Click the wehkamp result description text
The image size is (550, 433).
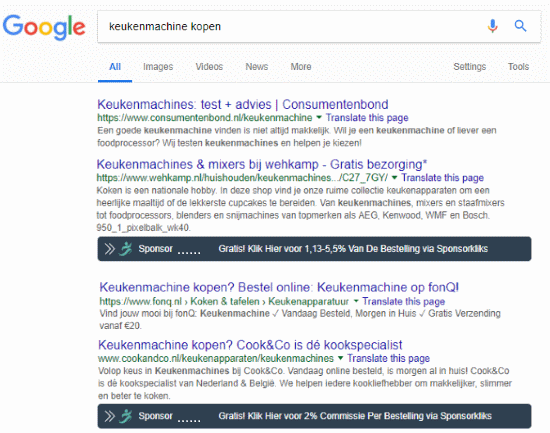(x=300, y=209)
